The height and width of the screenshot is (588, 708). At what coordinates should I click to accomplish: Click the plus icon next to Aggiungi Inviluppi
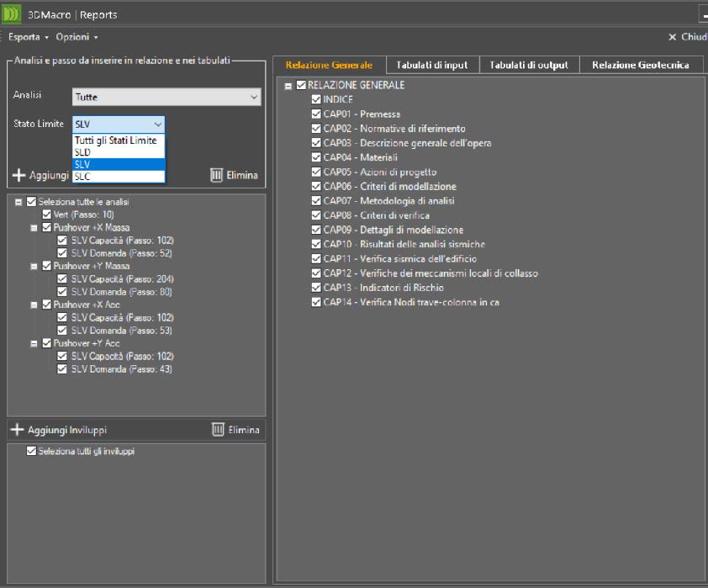coord(18,430)
